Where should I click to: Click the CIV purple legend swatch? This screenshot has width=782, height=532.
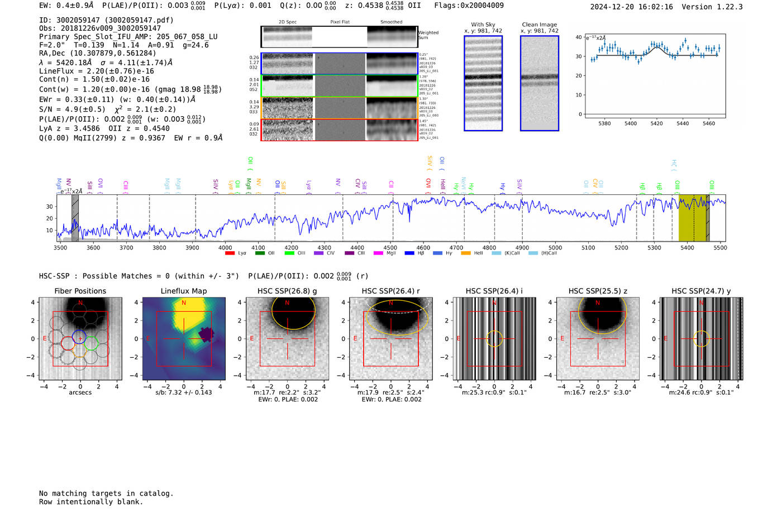318,253
